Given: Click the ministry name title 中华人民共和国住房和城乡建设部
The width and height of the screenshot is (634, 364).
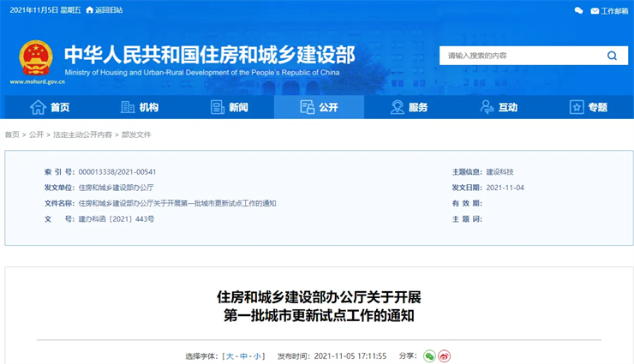Looking at the screenshot, I should click(210, 55).
